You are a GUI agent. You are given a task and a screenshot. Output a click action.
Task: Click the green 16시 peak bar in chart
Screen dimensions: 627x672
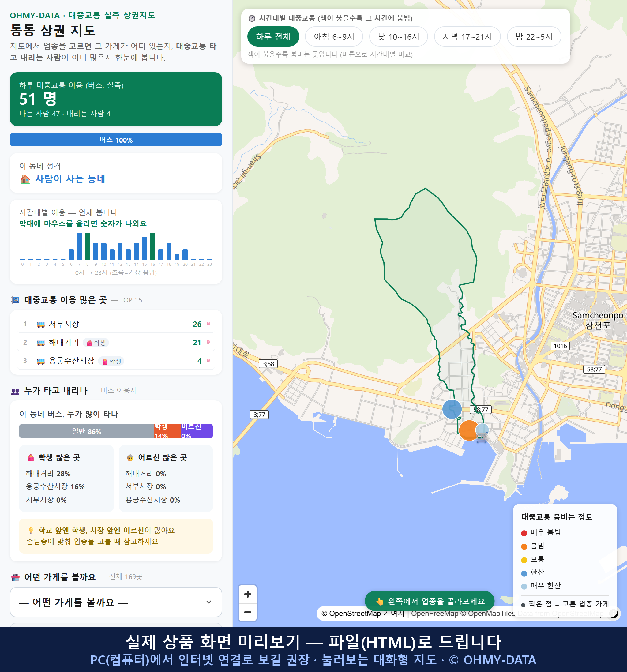(x=152, y=246)
